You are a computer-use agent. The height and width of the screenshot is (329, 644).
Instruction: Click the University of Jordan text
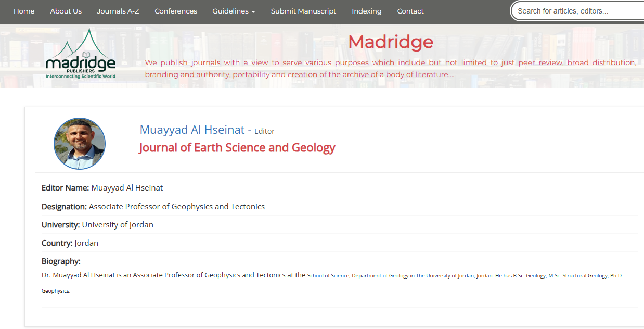click(118, 225)
